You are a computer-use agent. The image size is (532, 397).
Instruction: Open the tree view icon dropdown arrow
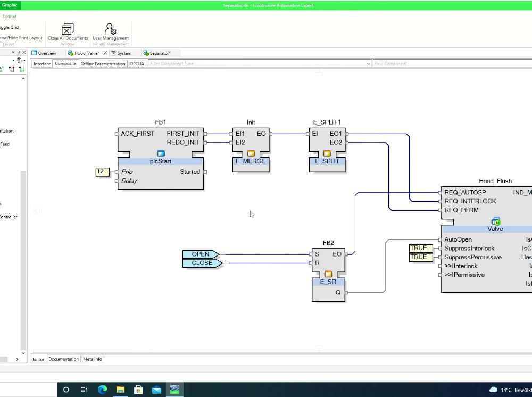24,60
